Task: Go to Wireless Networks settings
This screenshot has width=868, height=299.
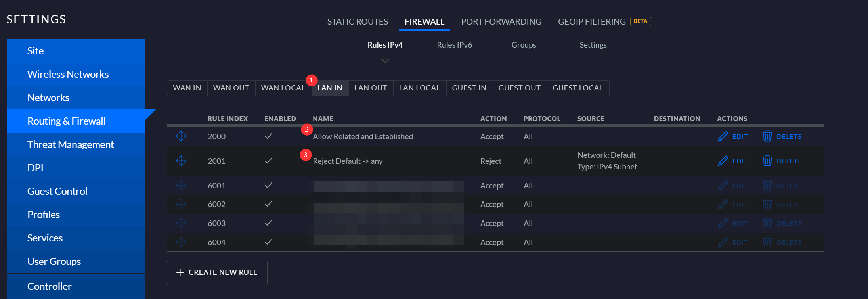Action: 68,75
